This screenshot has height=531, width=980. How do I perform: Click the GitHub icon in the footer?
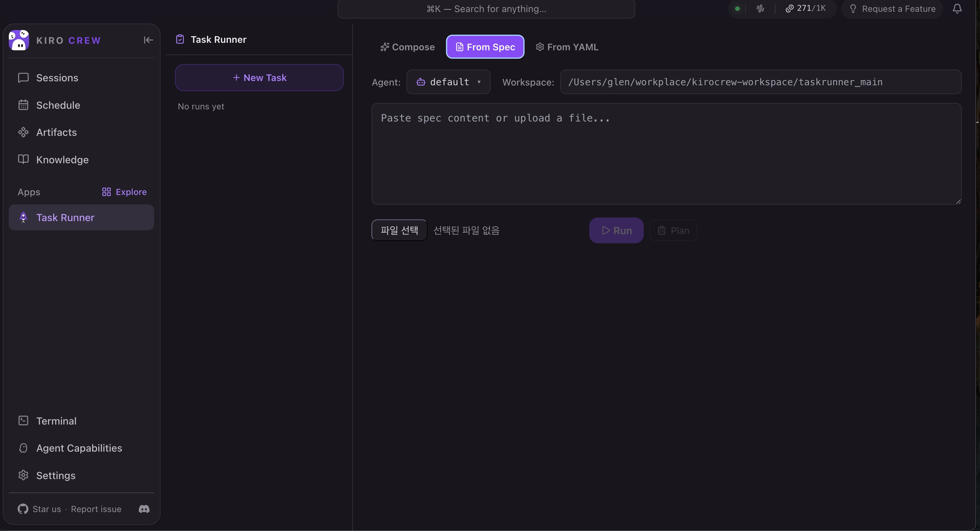pos(23,509)
